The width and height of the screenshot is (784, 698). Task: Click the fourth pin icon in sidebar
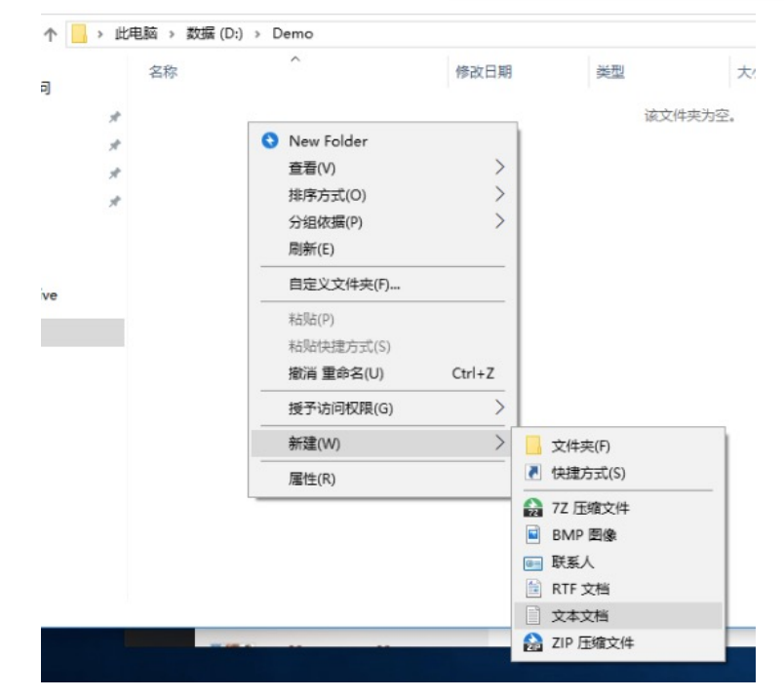coord(115,202)
